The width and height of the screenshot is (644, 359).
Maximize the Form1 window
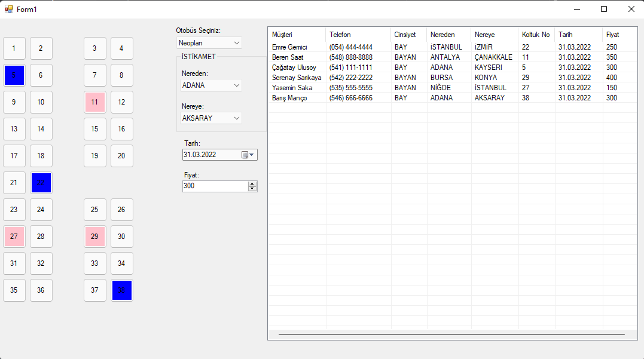(x=604, y=9)
